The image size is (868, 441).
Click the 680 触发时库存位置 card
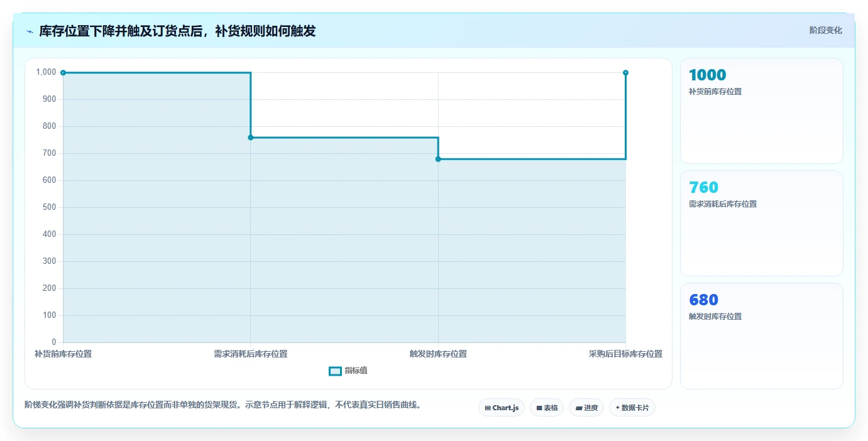coord(761,335)
